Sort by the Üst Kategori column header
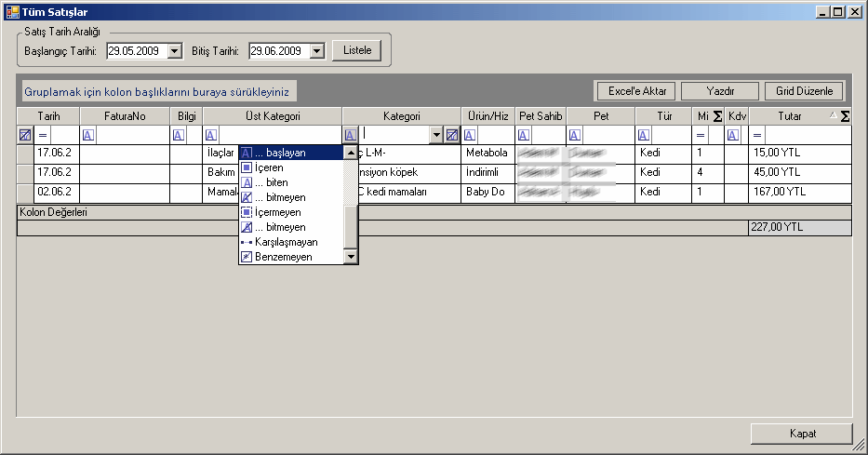 pos(273,116)
